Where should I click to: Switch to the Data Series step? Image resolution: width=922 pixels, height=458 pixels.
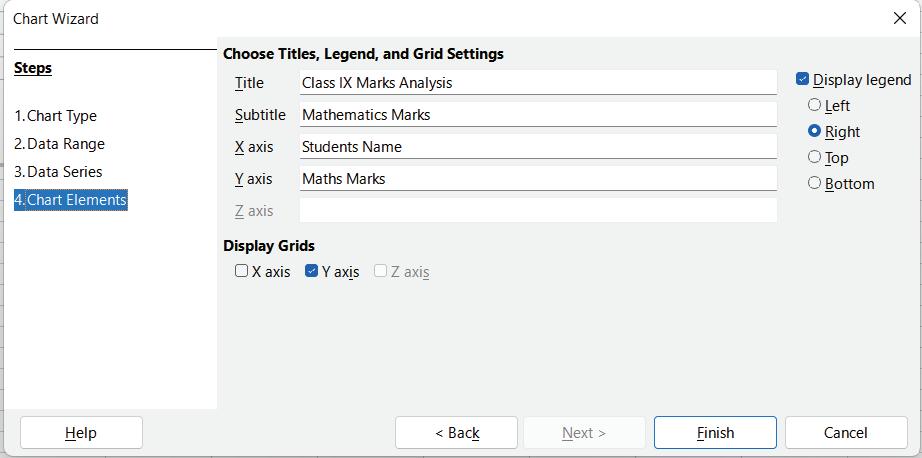[x=58, y=172]
